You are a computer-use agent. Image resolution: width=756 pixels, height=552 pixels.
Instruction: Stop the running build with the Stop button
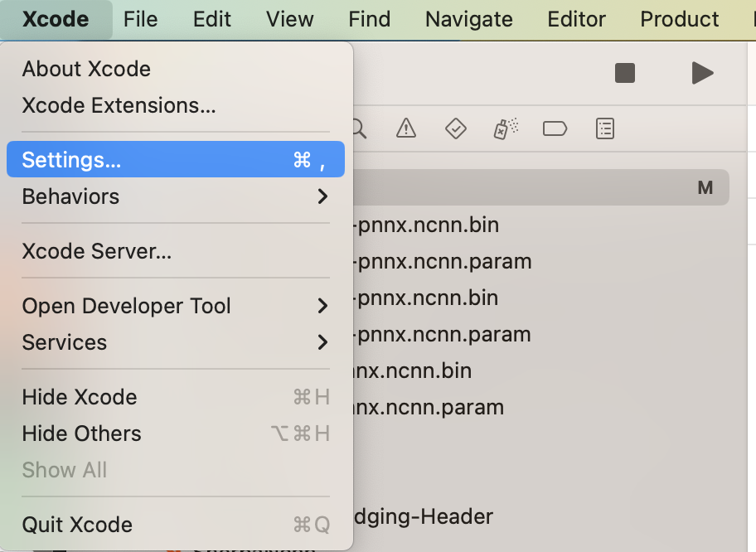[625, 73]
